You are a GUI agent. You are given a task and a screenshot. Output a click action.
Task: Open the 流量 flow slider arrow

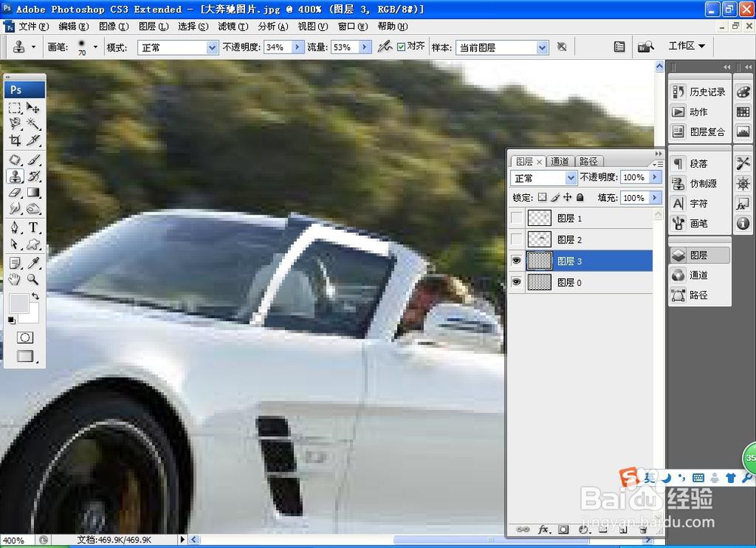pos(364,47)
